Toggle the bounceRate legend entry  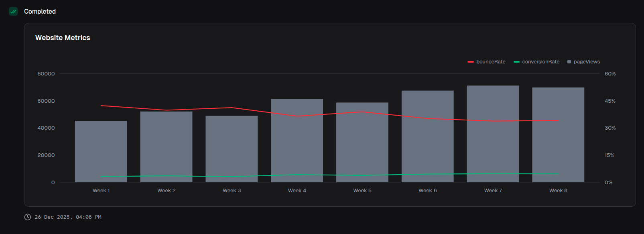click(486, 62)
